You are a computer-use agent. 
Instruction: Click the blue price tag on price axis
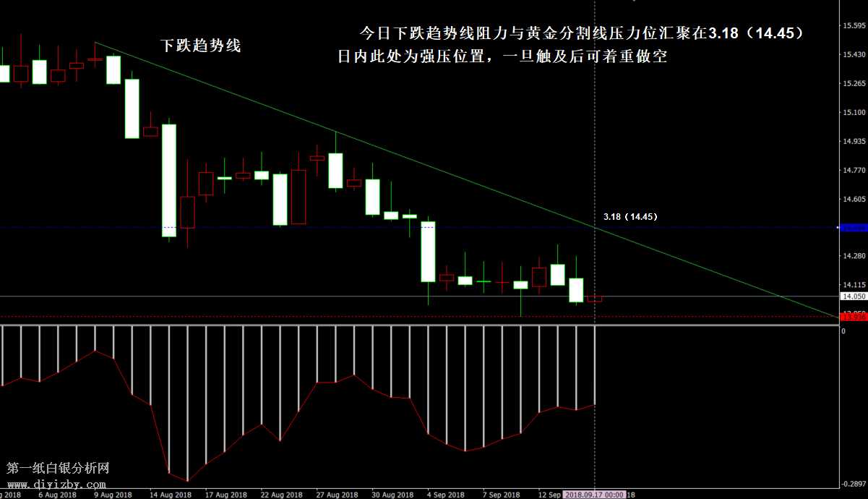tap(853, 228)
